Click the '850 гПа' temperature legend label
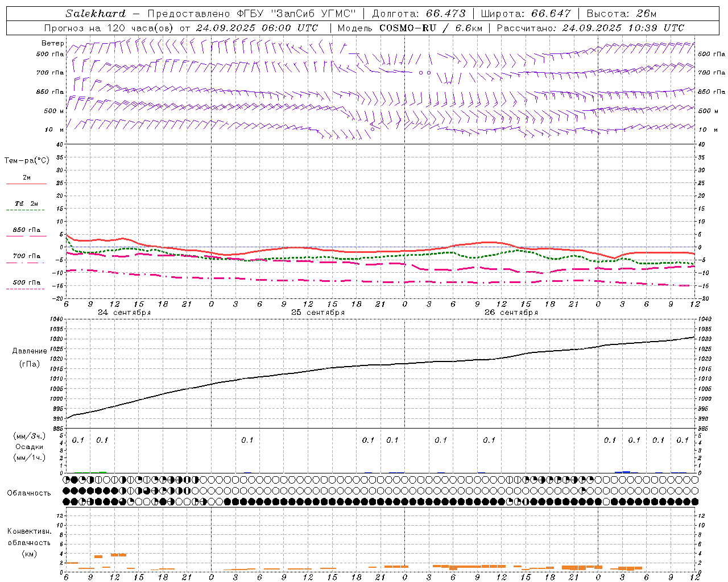Viewport: 728px width, 582px height. coord(27,230)
